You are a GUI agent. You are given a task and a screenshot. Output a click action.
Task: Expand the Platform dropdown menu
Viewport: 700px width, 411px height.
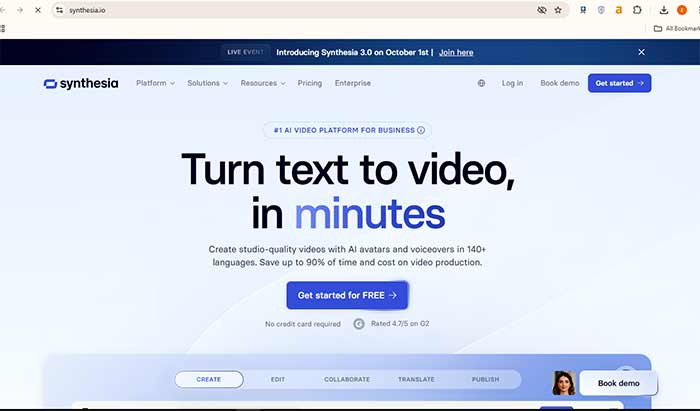[155, 83]
